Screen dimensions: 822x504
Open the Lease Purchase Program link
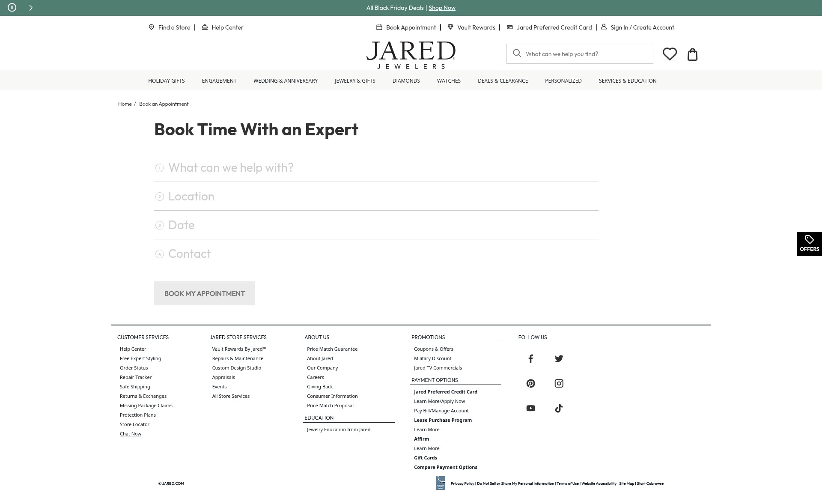(x=443, y=420)
